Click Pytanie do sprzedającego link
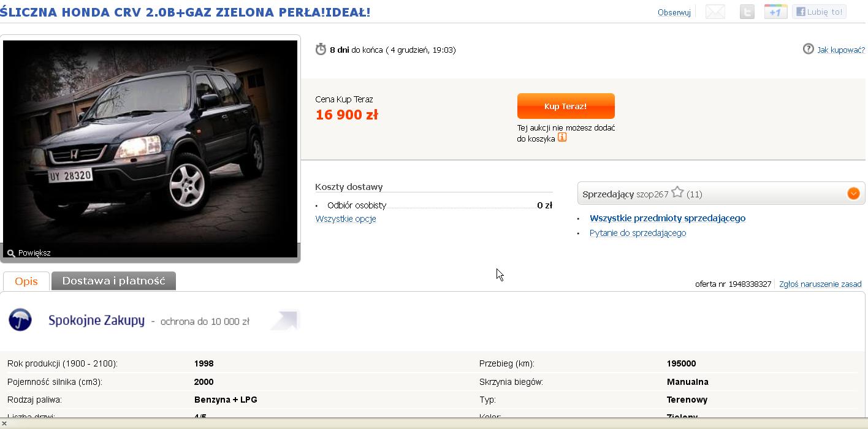This screenshot has height=429, width=868. pos(638,233)
